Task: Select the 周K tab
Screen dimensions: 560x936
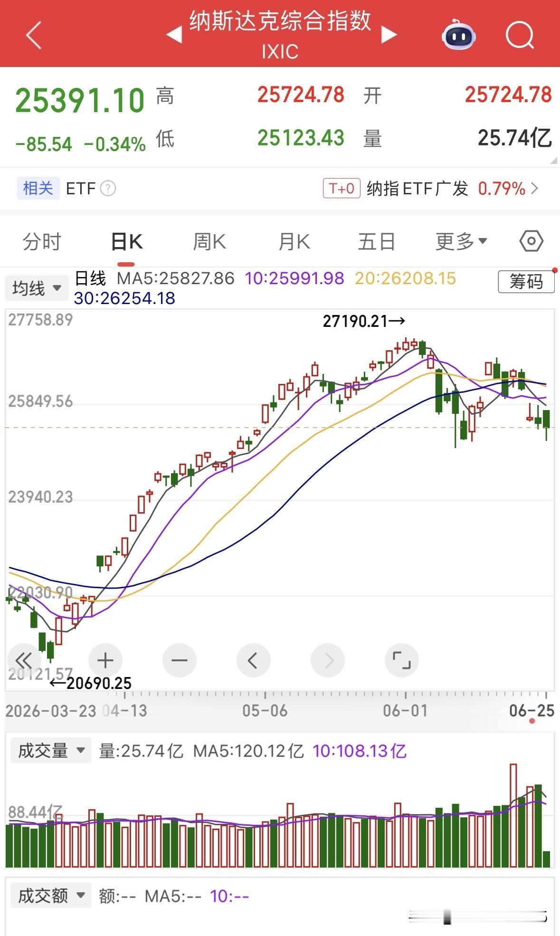Action: point(209,242)
